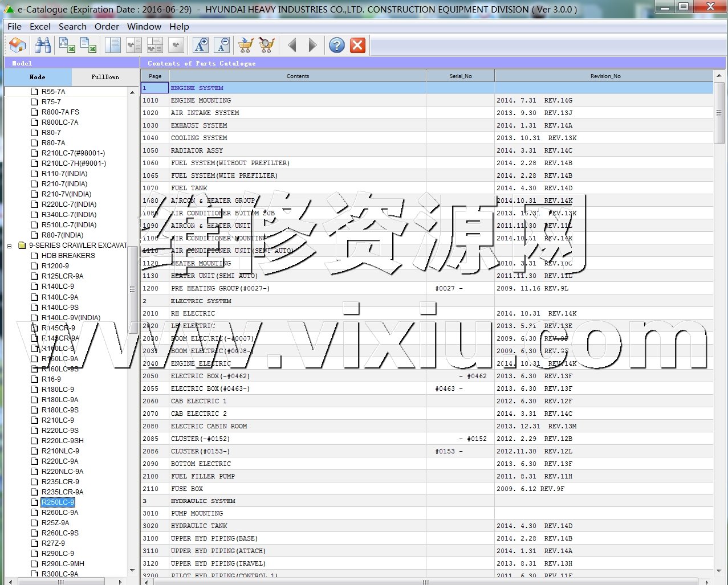
Task: Go forward with the right arrow icon
Action: pyautogui.click(x=312, y=45)
